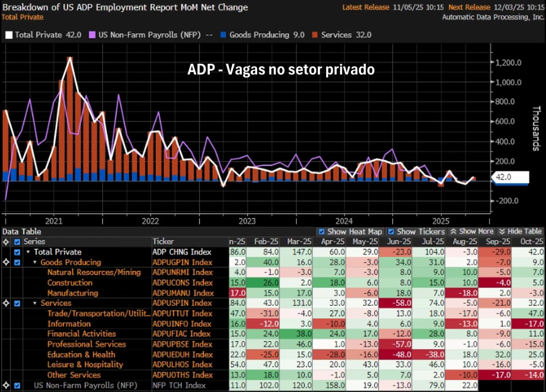Uncheck the Show Heat Map checkbox
This screenshot has width=546, height=392.
click(x=321, y=231)
